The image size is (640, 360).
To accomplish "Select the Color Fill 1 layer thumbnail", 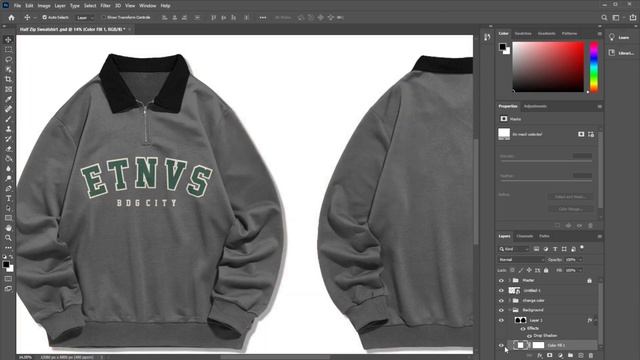I will coord(520,345).
